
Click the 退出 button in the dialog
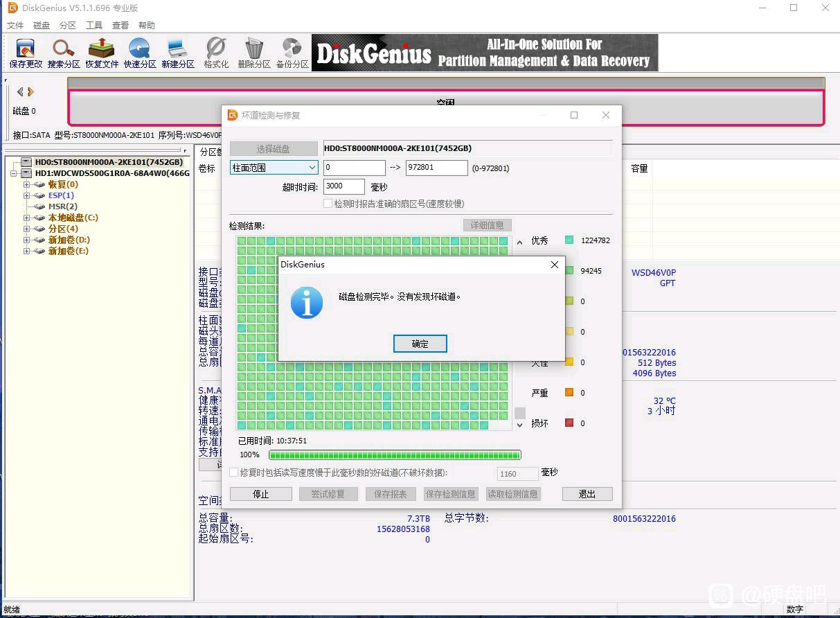pyautogui.click(x=587, y=494)
